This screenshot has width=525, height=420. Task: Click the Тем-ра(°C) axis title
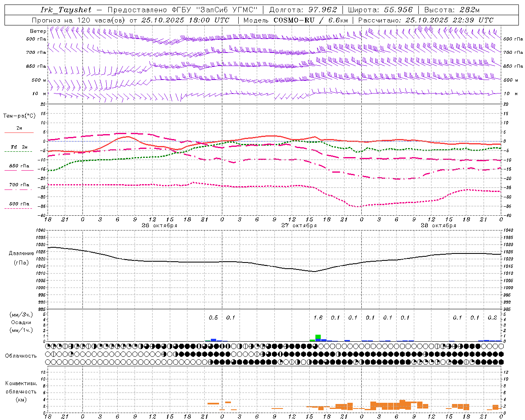19,116
